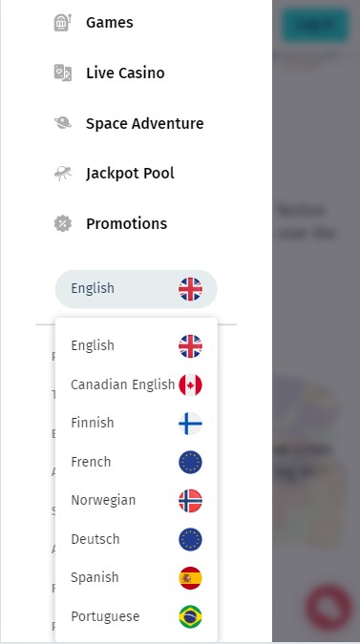
Task: Click the slot machine Games icon
Action: pyautogui.click(x=63, y=22)
